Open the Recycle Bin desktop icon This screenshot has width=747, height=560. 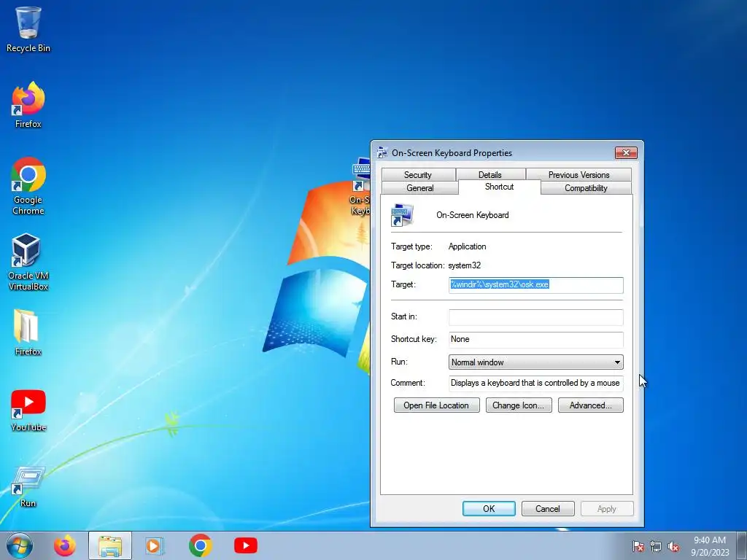(x=28, y=29)
